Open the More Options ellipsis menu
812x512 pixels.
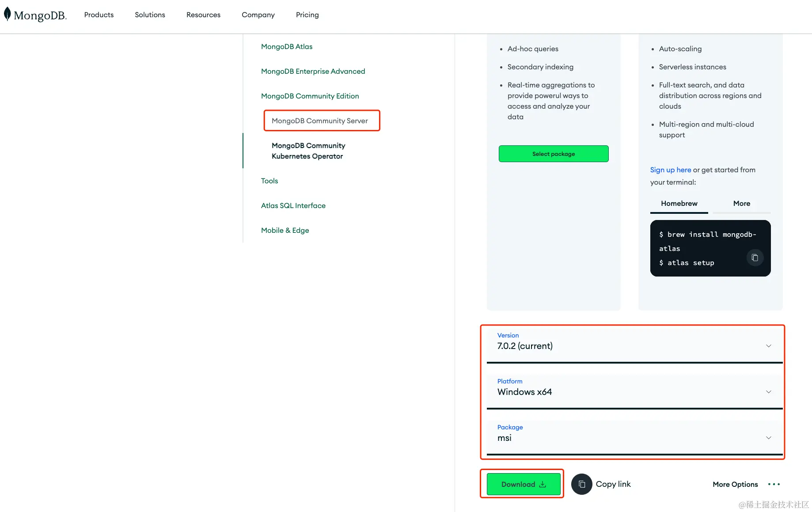(774, 484)
